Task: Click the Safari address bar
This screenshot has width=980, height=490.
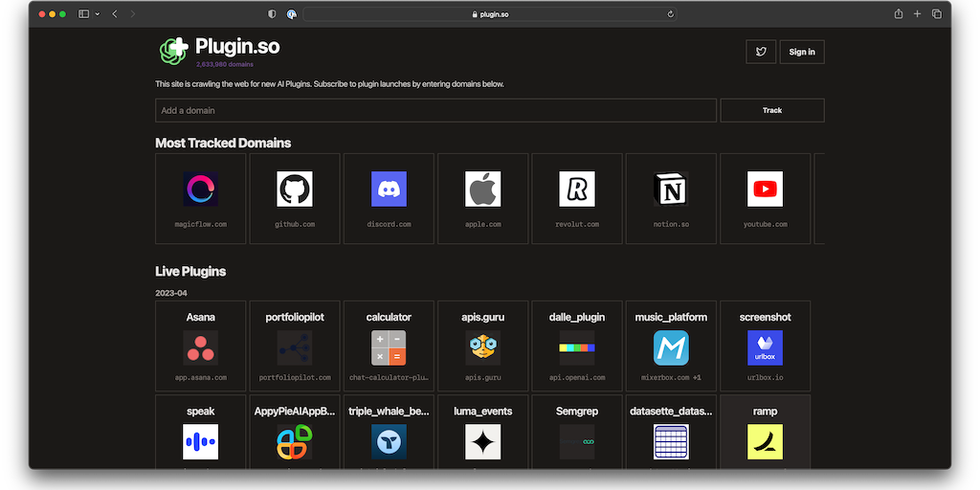Action: click(x=490, y=14)
